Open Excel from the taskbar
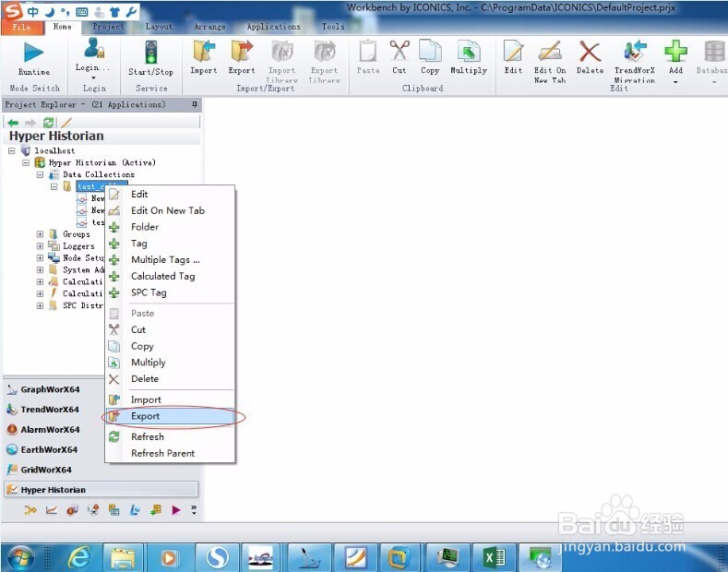 [x=494, y=556]
